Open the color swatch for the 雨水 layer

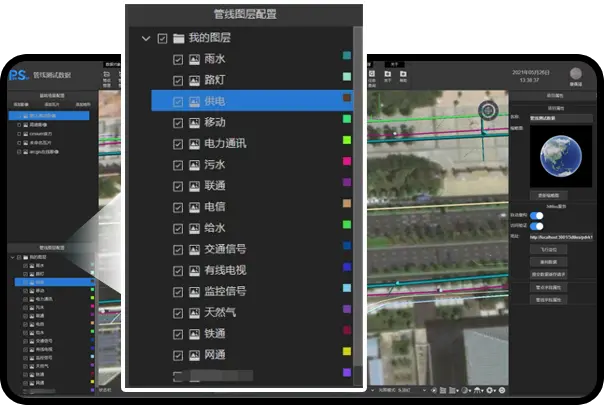click(347, 55)
